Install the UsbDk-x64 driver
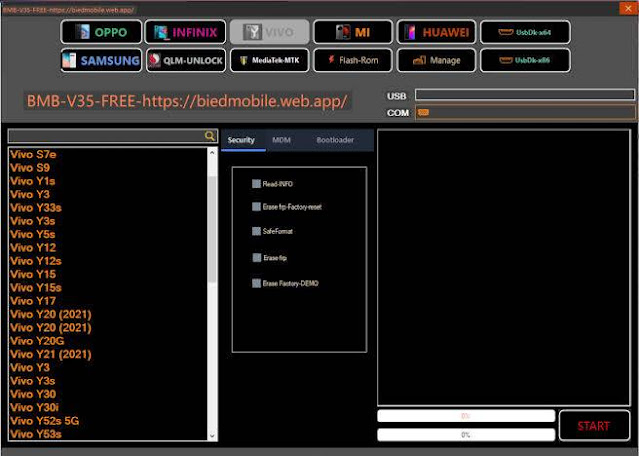Screen dimensions: 639x456 click(525, 32)
